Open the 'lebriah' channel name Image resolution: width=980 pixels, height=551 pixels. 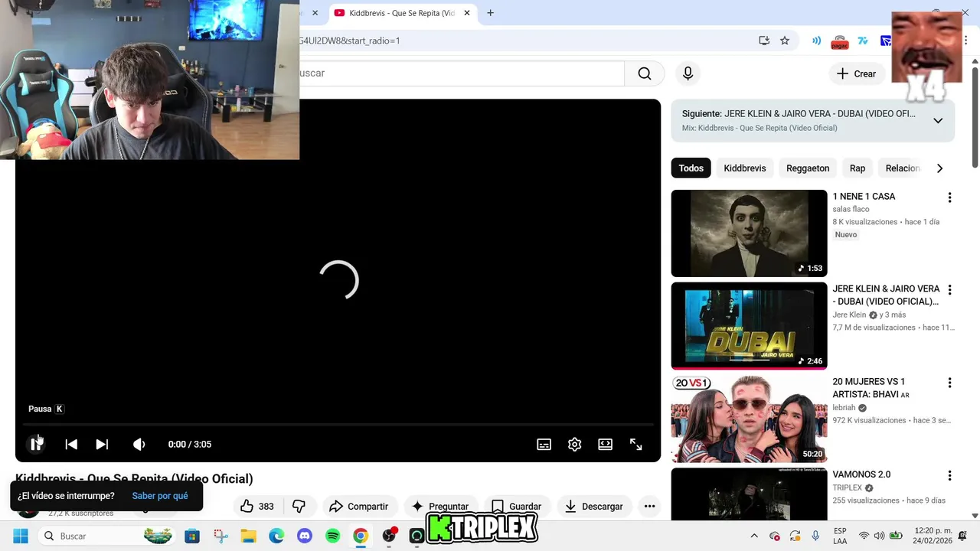[844, 408]
